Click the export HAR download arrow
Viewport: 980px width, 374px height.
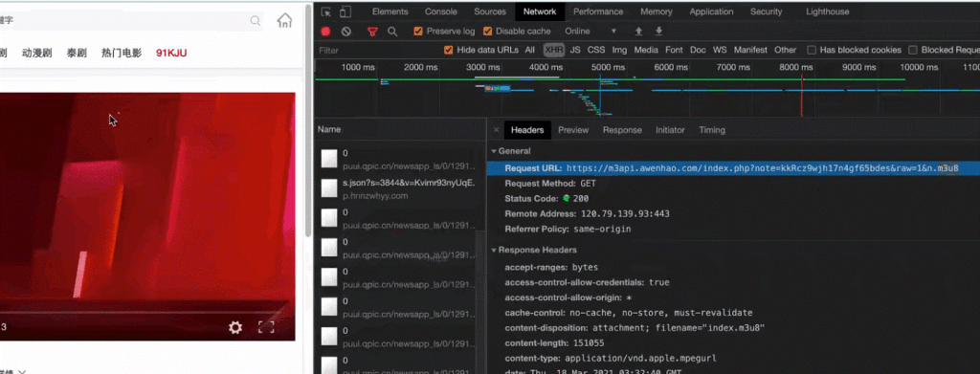tap(658, 32)
